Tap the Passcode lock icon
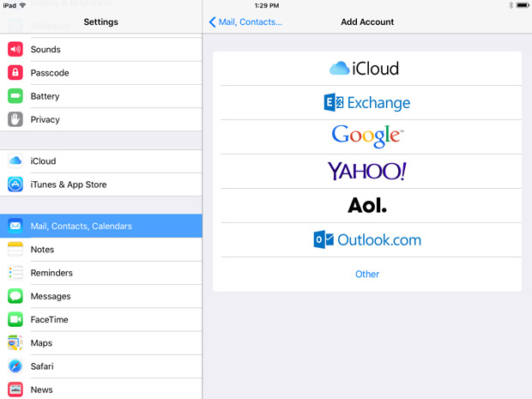 (15, 73)
